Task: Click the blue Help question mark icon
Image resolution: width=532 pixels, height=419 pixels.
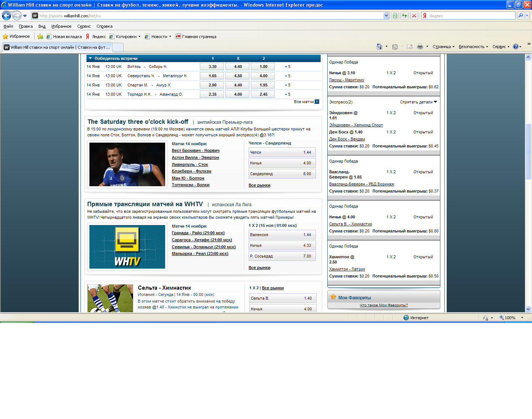Action: 516,47
